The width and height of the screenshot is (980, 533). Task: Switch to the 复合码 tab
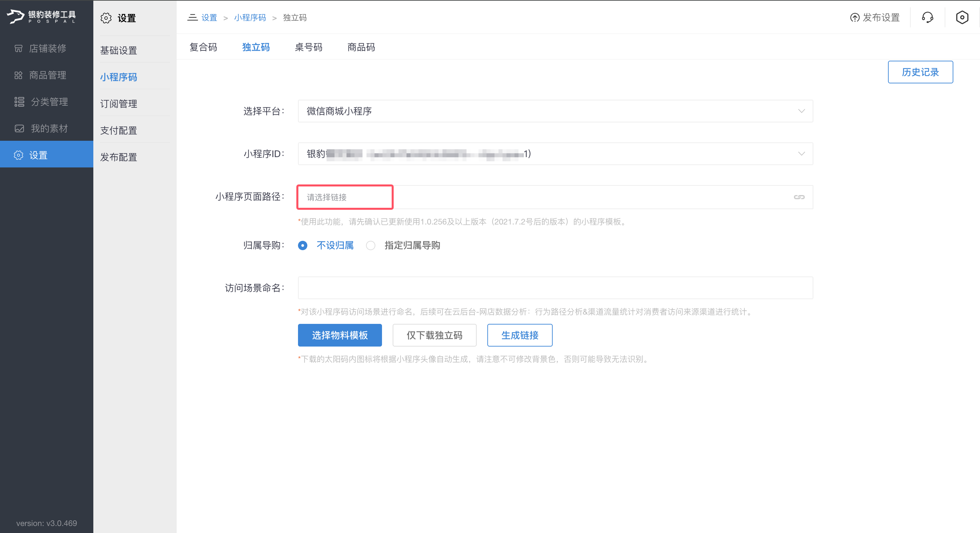pyautogui.click(x=203, y=47)
